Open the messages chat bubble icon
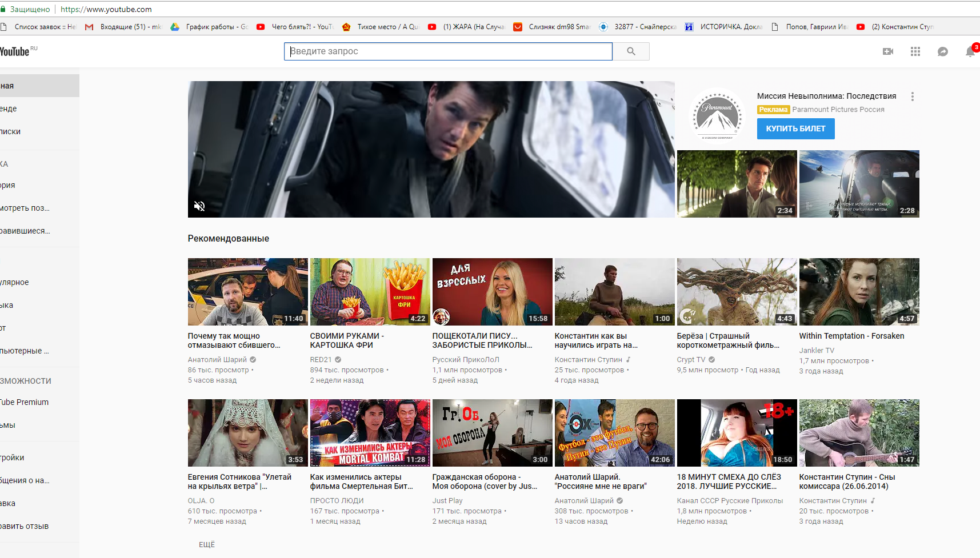Viewport: 980px width, 558px height. click(x=943, y=51)
